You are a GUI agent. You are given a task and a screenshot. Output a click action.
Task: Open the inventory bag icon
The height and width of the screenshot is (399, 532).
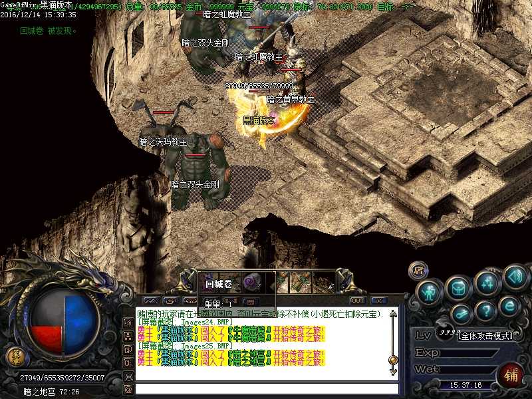(458, 288)
